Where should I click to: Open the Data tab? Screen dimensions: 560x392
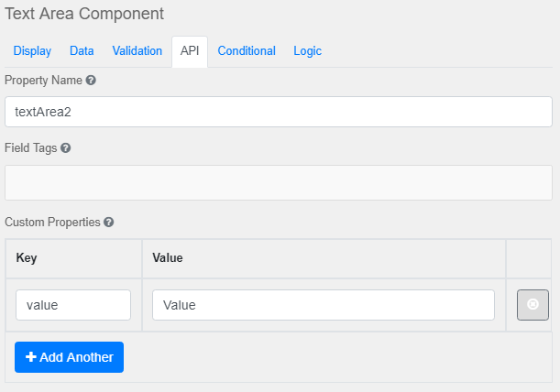pyautogui.click(x=82, y=51)
